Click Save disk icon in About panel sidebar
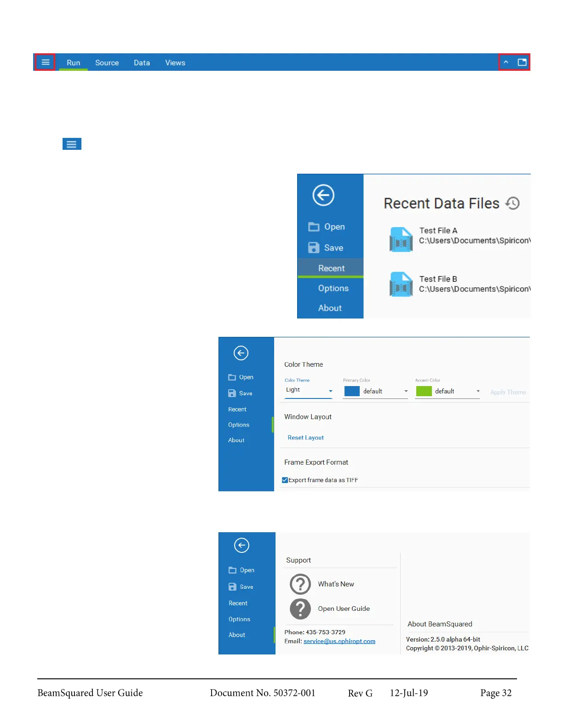563x728 pixels. point(232,587)
